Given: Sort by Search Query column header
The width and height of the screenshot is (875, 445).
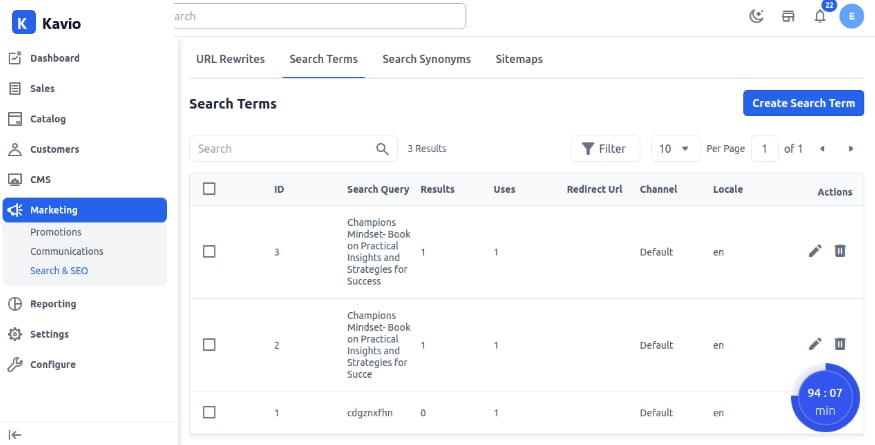Looking at the screenshot, I should (378, 189).
